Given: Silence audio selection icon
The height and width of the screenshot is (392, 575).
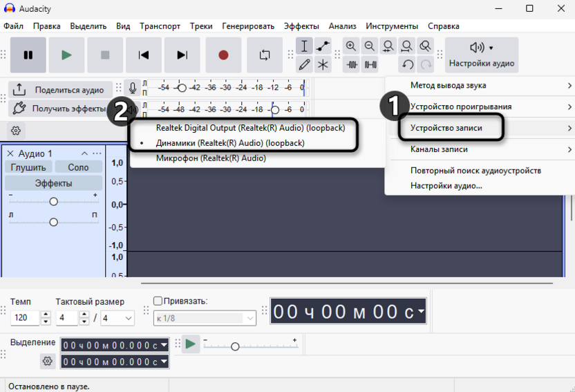Looking at the screenshot, I should (x=370, y=65).
